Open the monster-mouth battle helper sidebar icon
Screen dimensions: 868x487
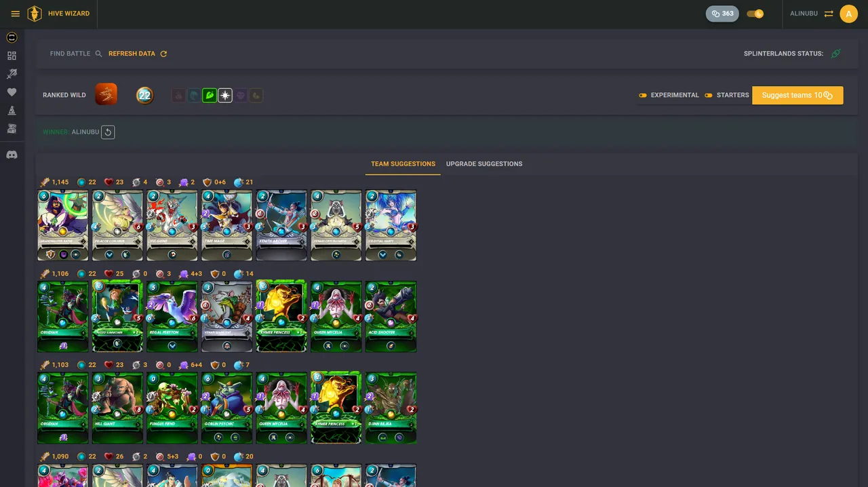point(12,37)
